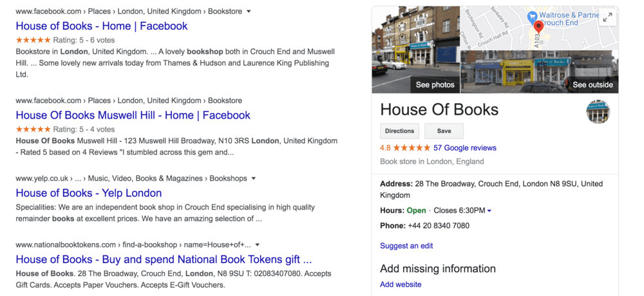Viewport: 644px width, 296px height.
Task: Open House Of Books round profile photo
Action: [x=598, y=112]
